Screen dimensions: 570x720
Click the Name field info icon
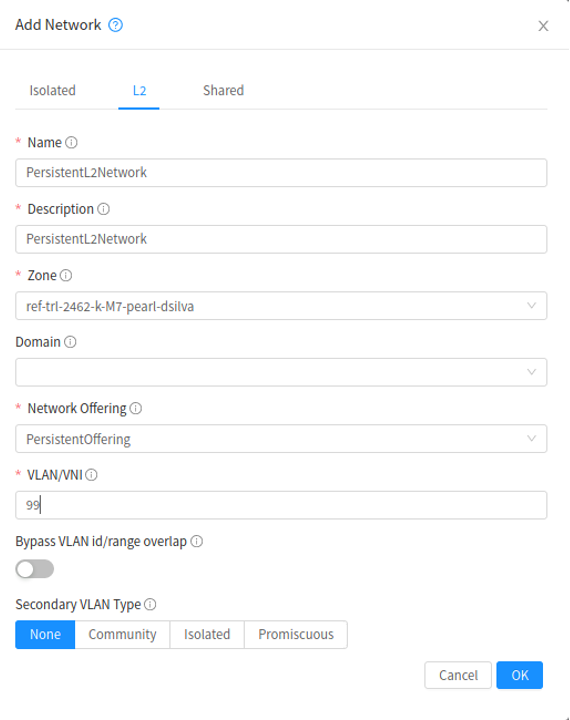pyautogui.click(x=71, y=142)
